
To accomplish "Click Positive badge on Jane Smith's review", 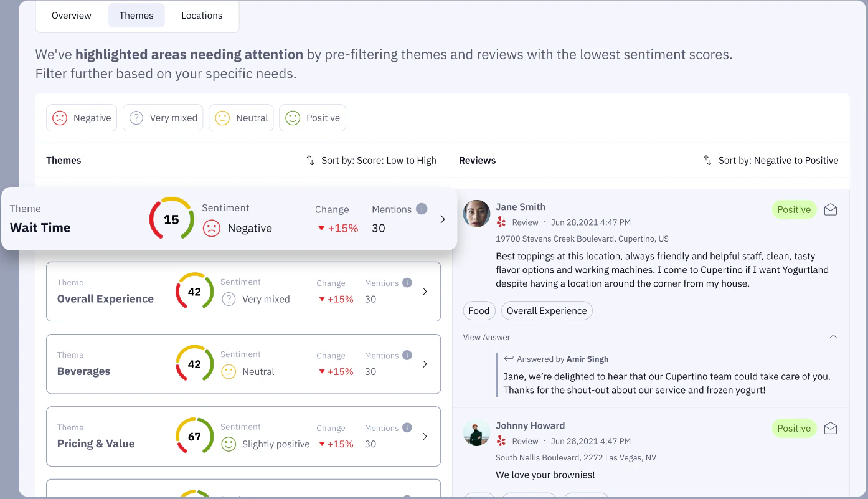I will coord(794,209).
